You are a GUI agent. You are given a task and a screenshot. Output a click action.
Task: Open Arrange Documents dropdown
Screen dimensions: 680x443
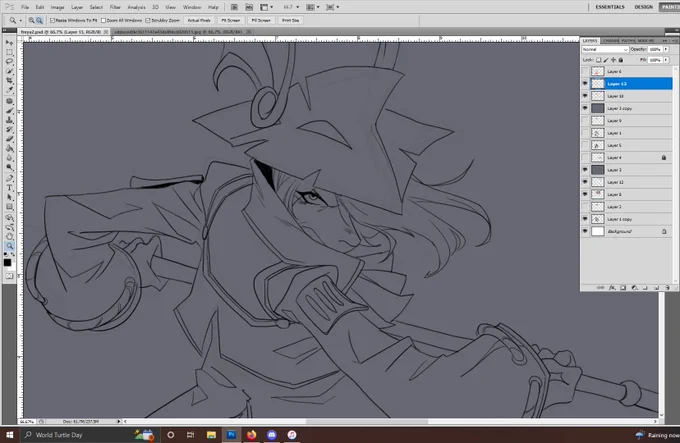click(x=313, y=7)
